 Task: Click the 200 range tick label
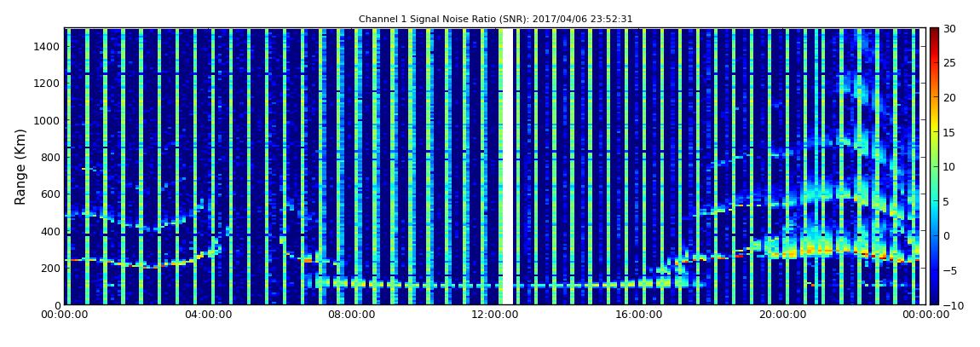(x=50, y=269)
